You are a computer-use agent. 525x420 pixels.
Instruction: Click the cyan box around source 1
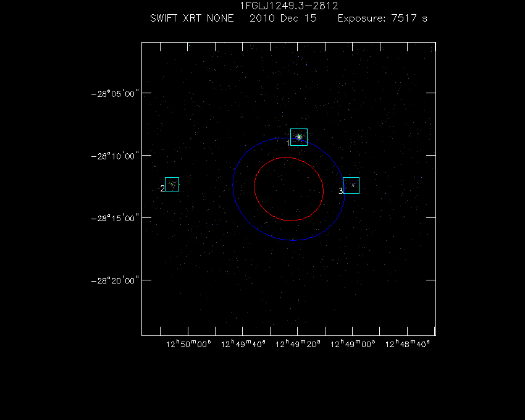pos(299,137)
